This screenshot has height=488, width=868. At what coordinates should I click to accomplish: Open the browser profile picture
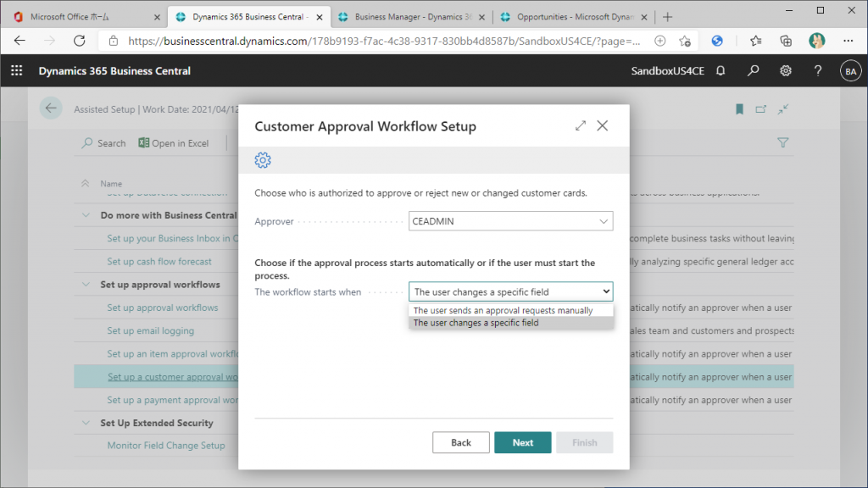[x=816, y=41]
